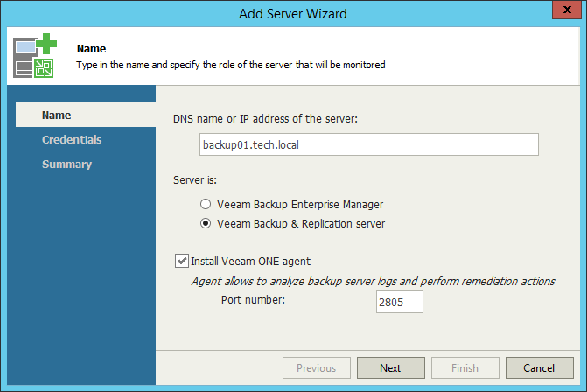This screenshot has width=587, height=392.
Task: Click the 'Port number:' label
Action: click(x=253, y=300)
